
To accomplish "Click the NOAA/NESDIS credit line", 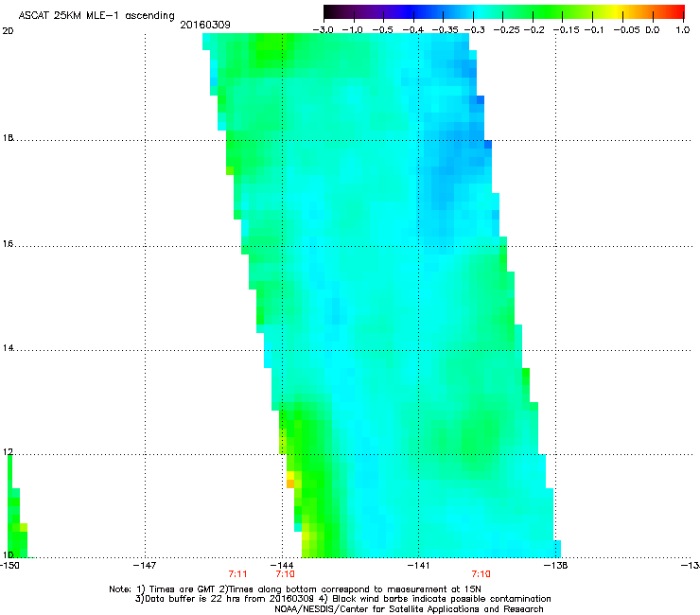I will pos(409,609).
